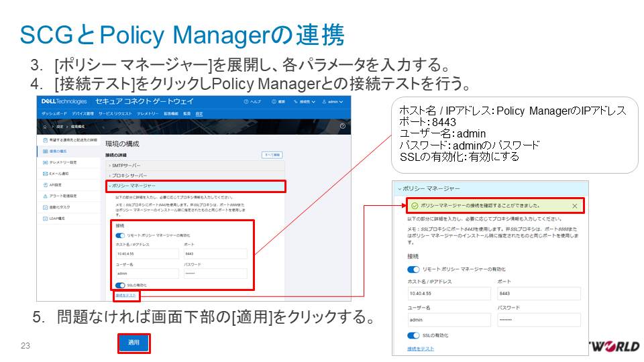Open the テレメトリー menu
Viewport: 644px width, 362px height.
pyautogui.click(x=148, y=114)
